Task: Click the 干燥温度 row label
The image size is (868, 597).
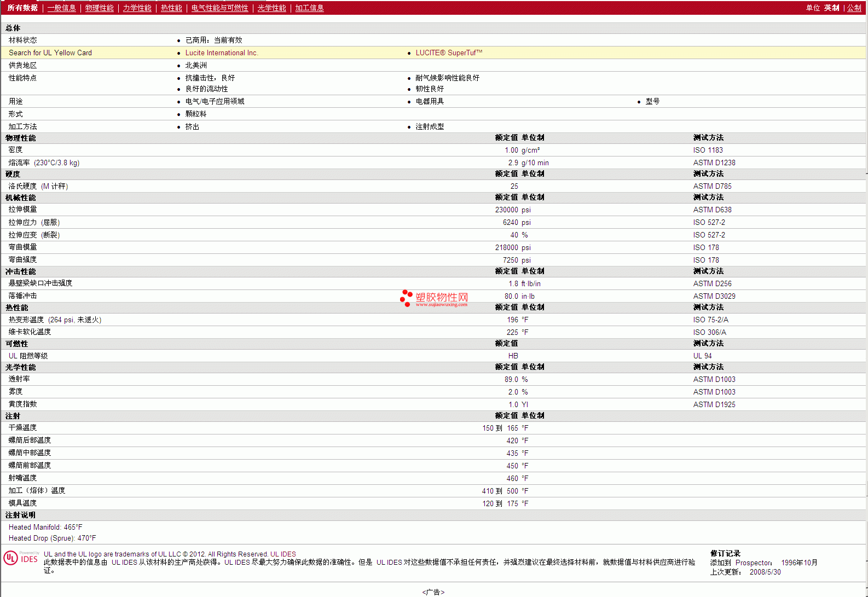Action: [23, 428]
